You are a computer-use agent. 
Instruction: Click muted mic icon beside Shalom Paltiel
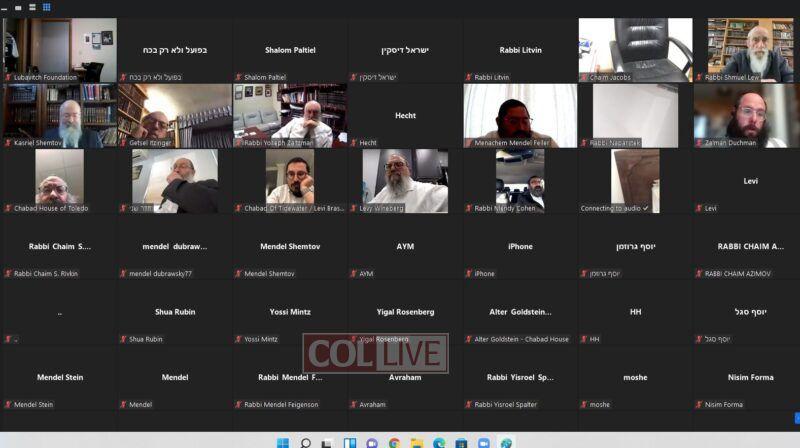point(238,77)
